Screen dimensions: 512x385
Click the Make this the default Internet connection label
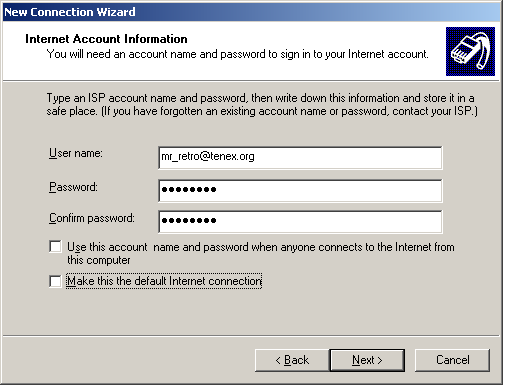pyautogui.click(x=164, y=281)
